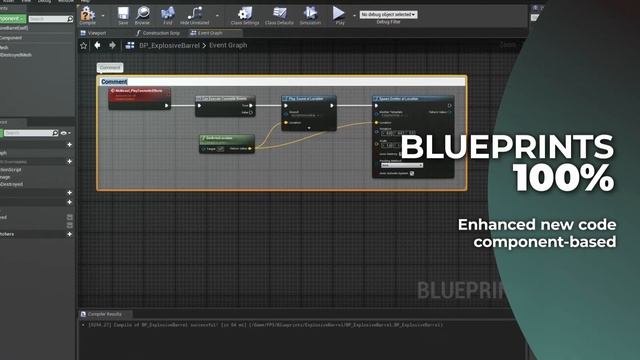Click Play Sound node's exec input pin

coord(286,106)
